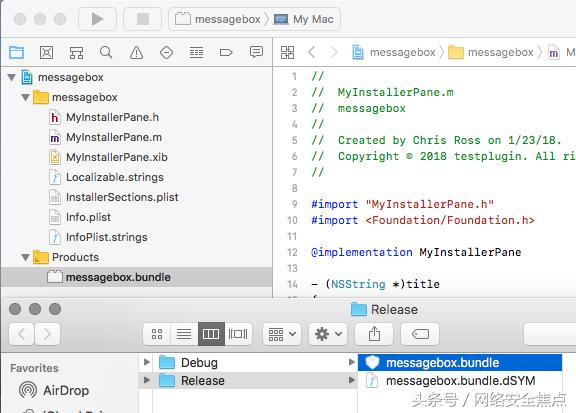
Task: Switch Finder to column view
Action: coord(211,334)
